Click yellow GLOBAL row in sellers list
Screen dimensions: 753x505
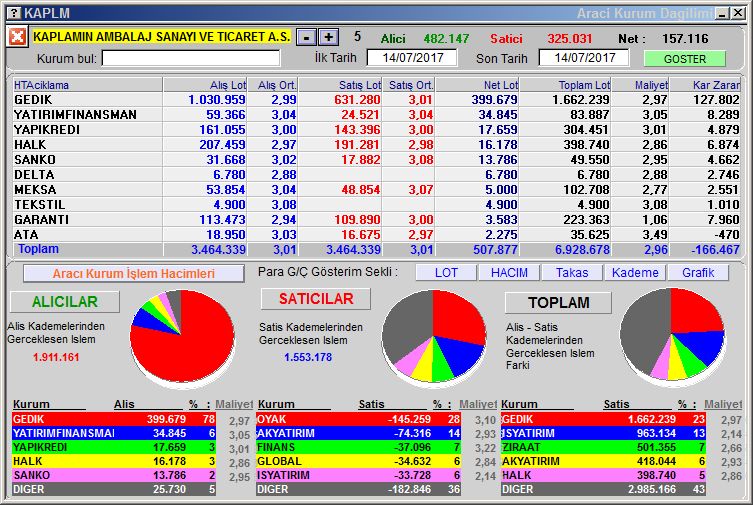pyautogui.click(x=358, y=461)
